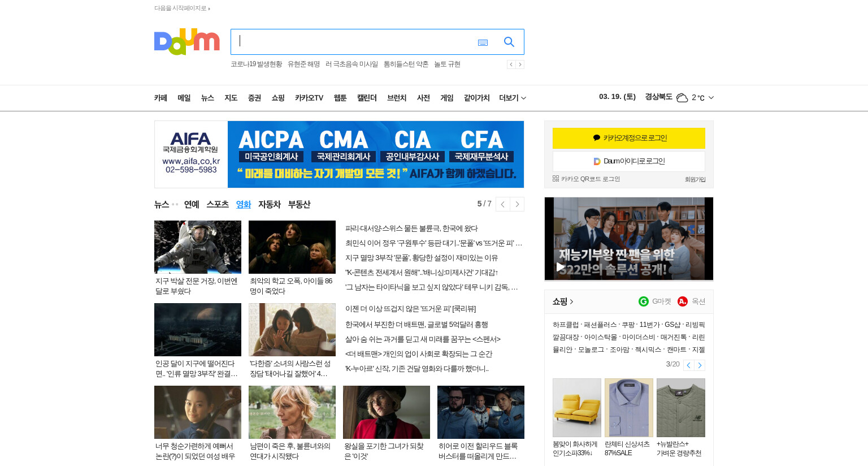The height and width of the screenshot is (466, 868).
Task: Expand the 더보기 menu
Action: pyautogui.click(x=513, y=98)
